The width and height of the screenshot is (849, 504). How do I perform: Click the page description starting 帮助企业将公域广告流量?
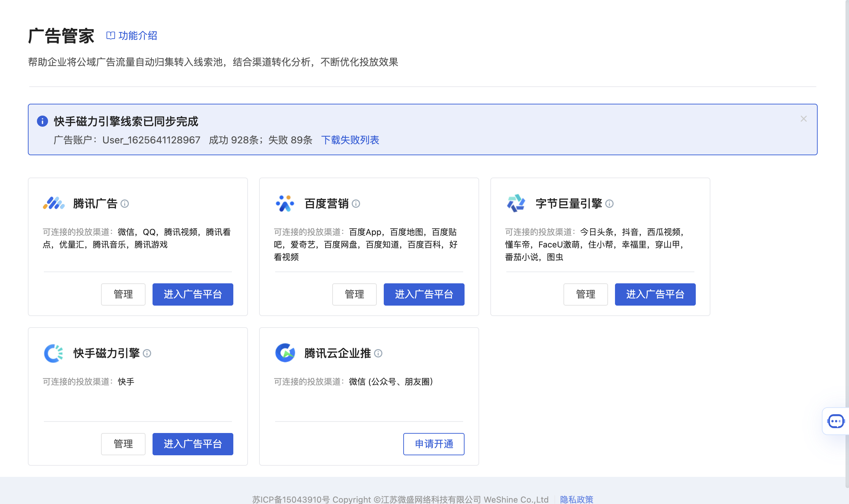click(213, 62)
